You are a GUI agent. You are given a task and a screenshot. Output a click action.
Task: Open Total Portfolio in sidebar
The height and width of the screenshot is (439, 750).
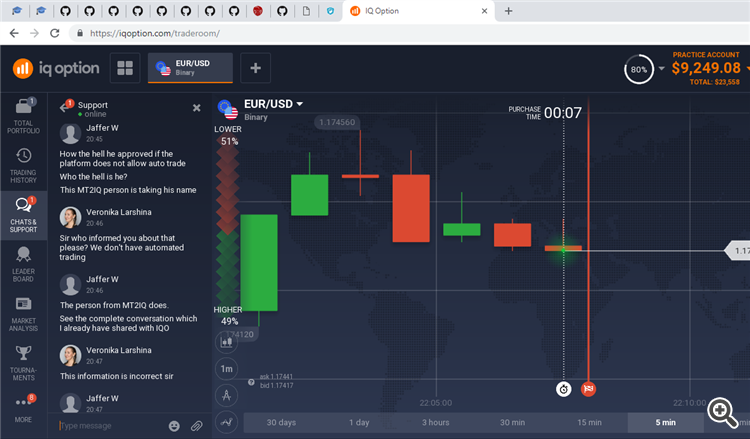click(23, 116)
